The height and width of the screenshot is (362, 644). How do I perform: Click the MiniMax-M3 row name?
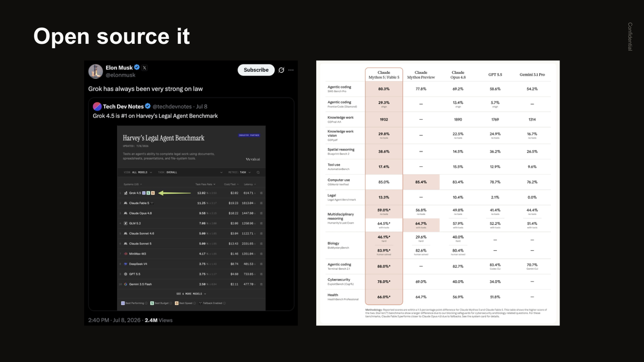[138, 254]
